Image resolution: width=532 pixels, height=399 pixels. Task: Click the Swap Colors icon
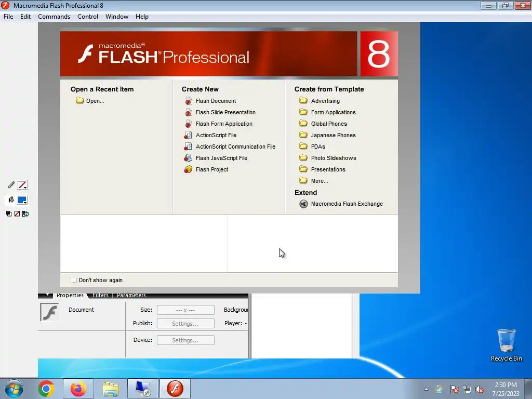[25, 214]
